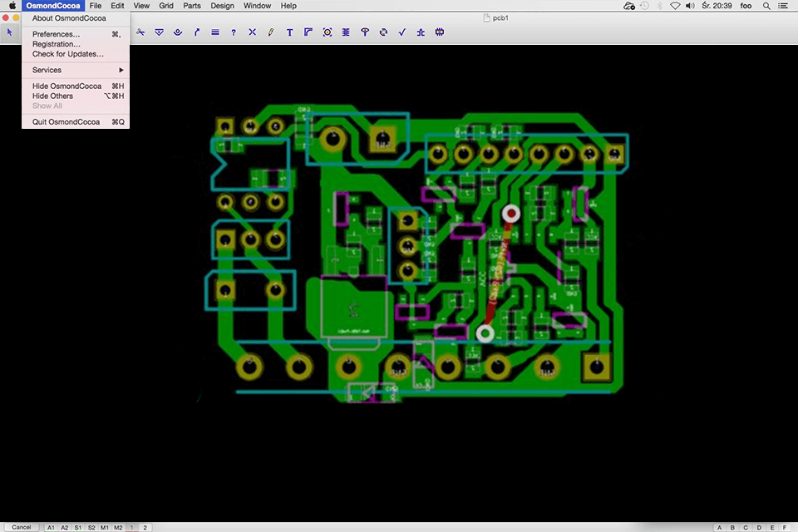The image size is (798, 532).
Task: Select the checkmark design check tool
Action: click(401, 32)
